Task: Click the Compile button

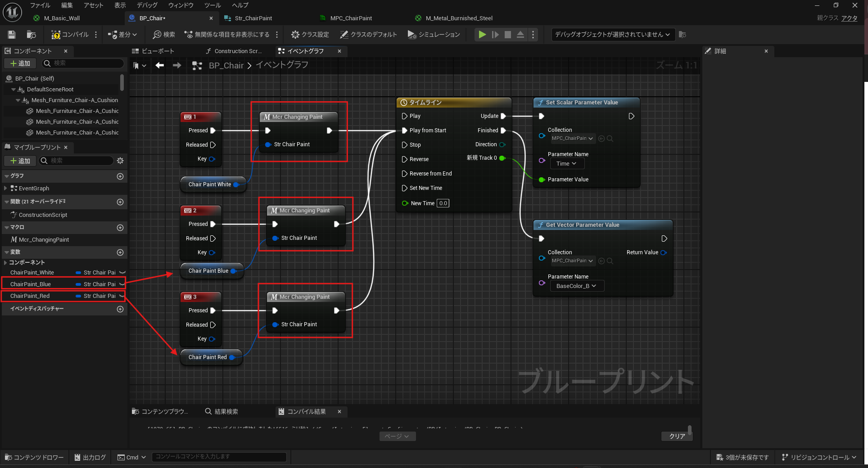Action: coord(70,35)
